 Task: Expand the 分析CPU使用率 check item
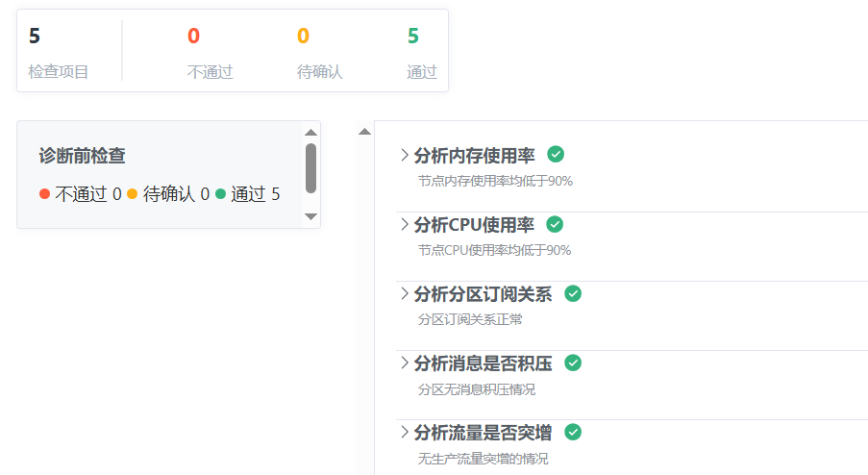coord(404,225)
